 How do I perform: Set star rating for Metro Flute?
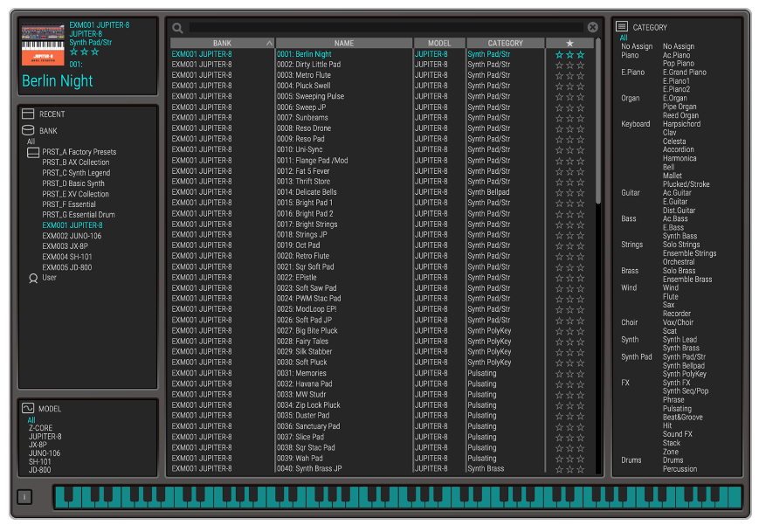click(569, 75)
